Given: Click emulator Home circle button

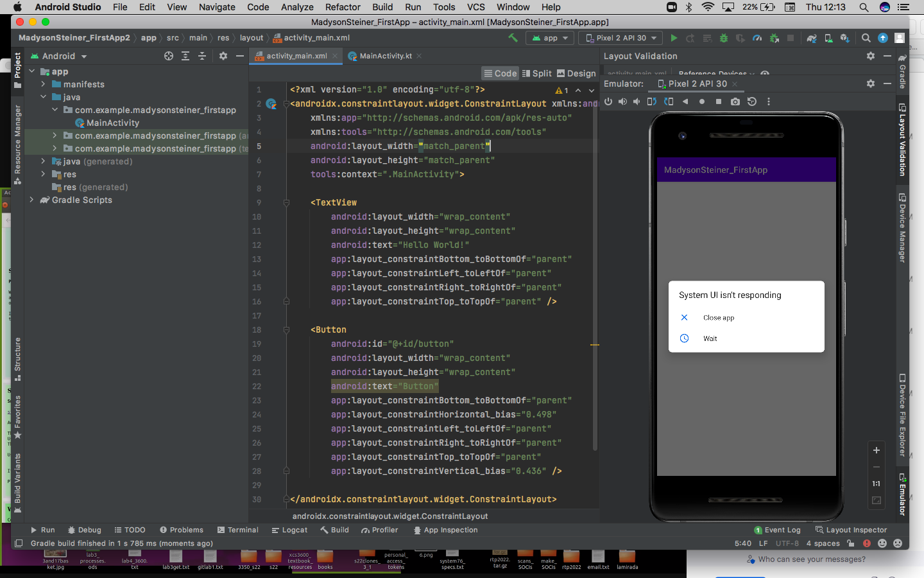Looking at the screenshot, I should point(702,101).
